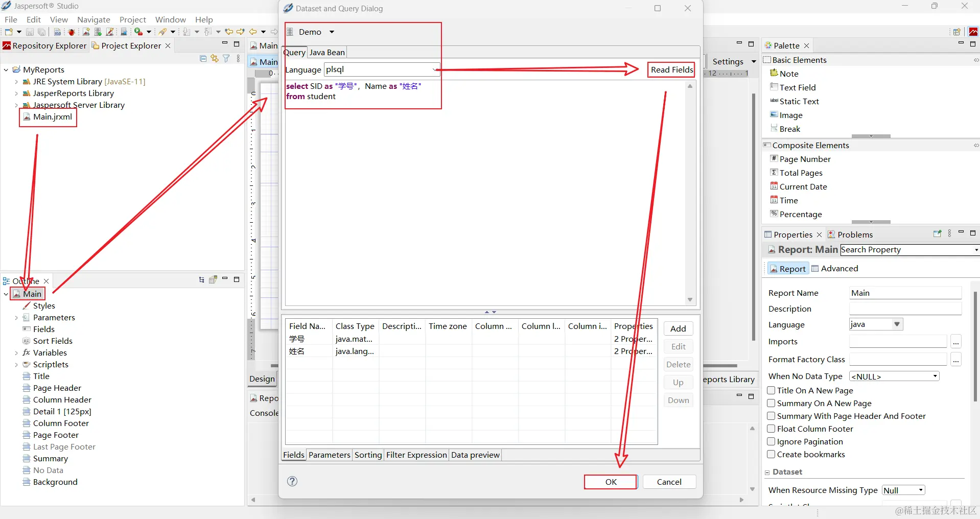
Task: Select Main.jrxml in Project Explorer
Action: coord(48,116)
